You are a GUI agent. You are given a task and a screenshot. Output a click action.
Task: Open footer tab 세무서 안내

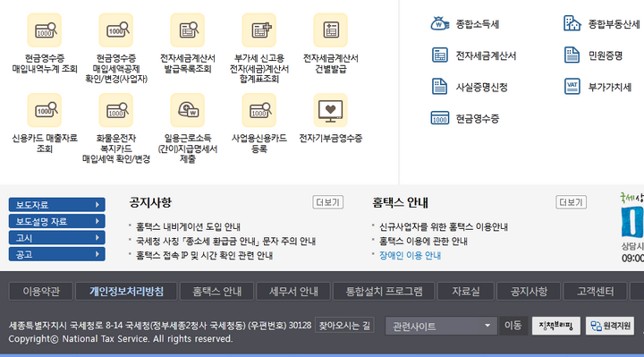coord(293,292)
